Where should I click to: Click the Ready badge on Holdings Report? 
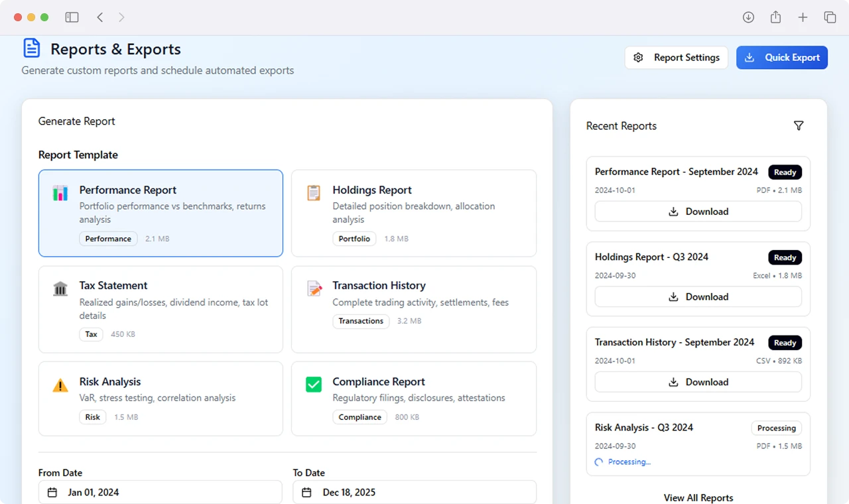click(x=785, y=257)
